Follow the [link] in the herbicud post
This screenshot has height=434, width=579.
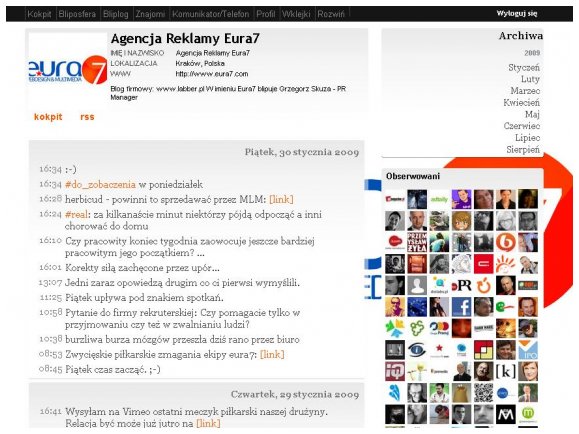click(281, 199)
